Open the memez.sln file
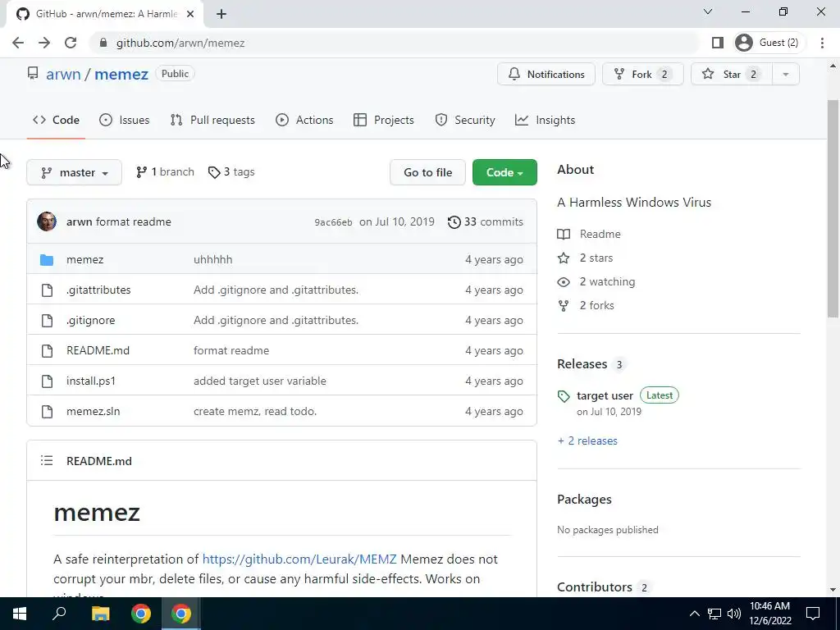Image resolution: width=840 pixels, height=630 pixels. [x=94, y=412]
